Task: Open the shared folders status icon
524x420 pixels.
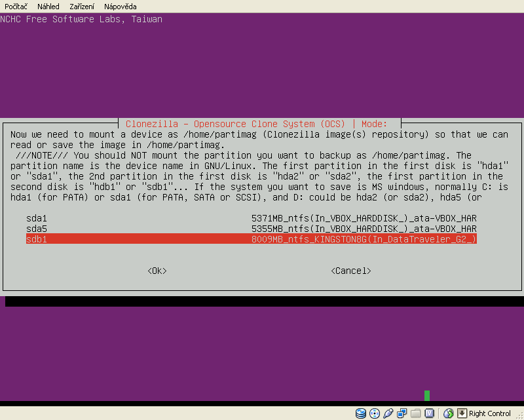Action: (x=416, y=413)
